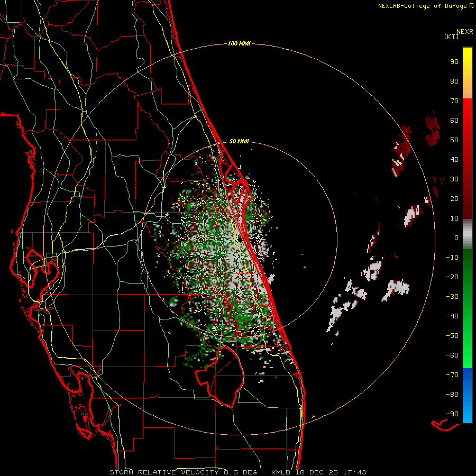Select the 100 NMI range ring label
This screenshot has height=476, width=476.
[239, 44]
